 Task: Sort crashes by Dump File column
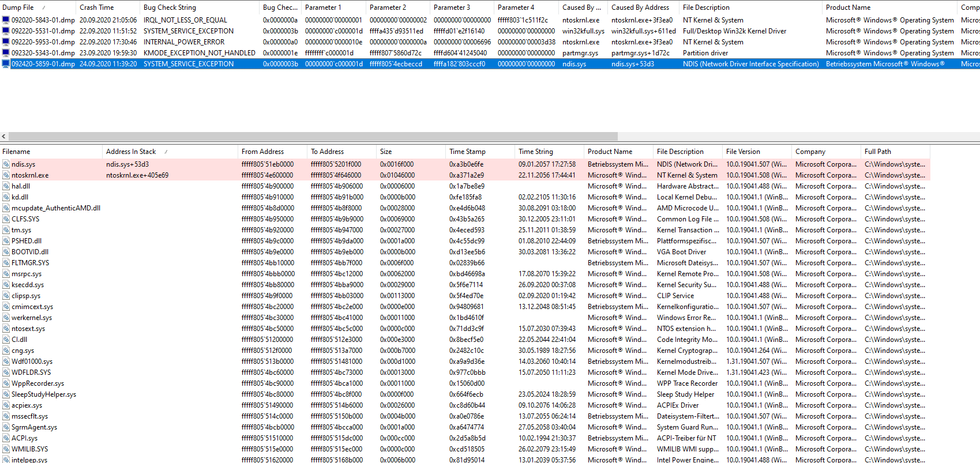point(37,7)
